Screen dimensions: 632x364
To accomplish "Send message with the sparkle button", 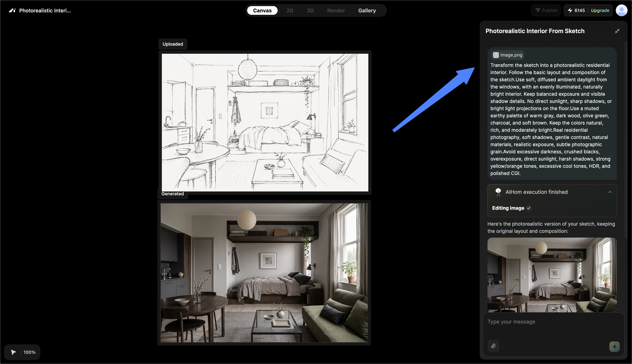I will (x=614, y=346).
